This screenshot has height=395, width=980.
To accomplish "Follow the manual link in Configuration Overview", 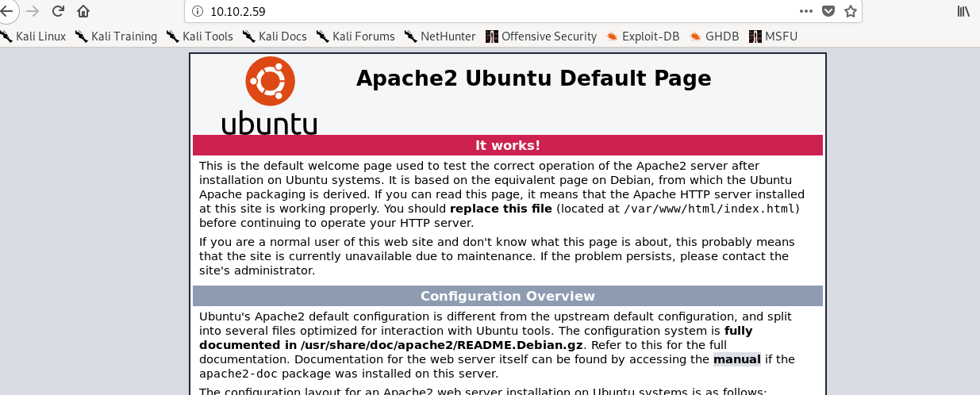I will pyautogui.click(x=736, y=359).
